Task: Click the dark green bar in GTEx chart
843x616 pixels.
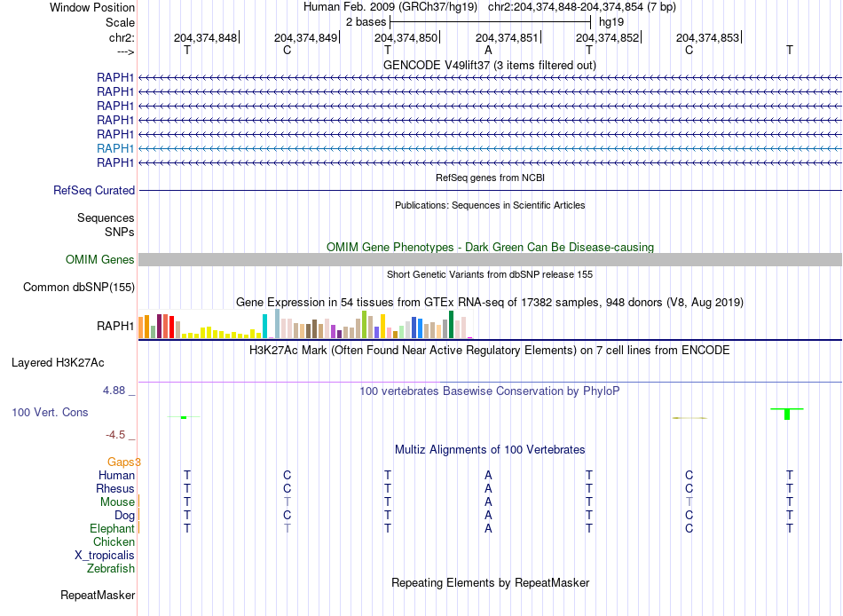Action: pyautogui.click(x=451, y=324)
